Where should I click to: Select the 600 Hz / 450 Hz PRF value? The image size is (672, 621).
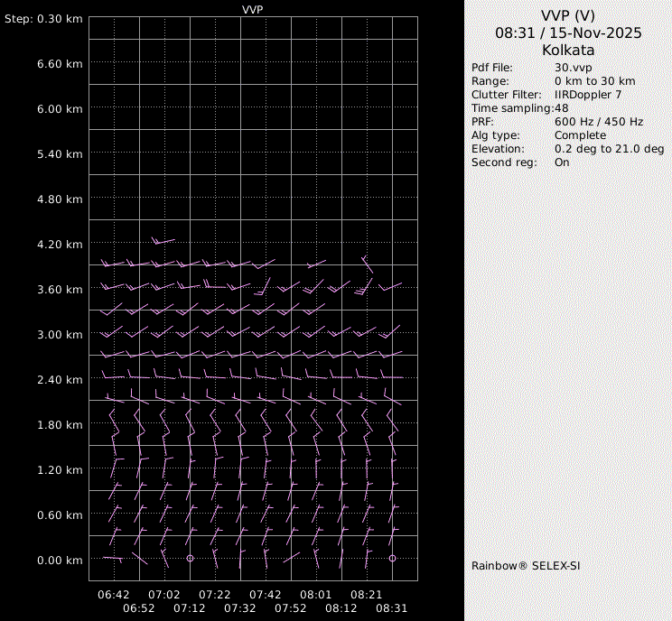pos(599,122)
